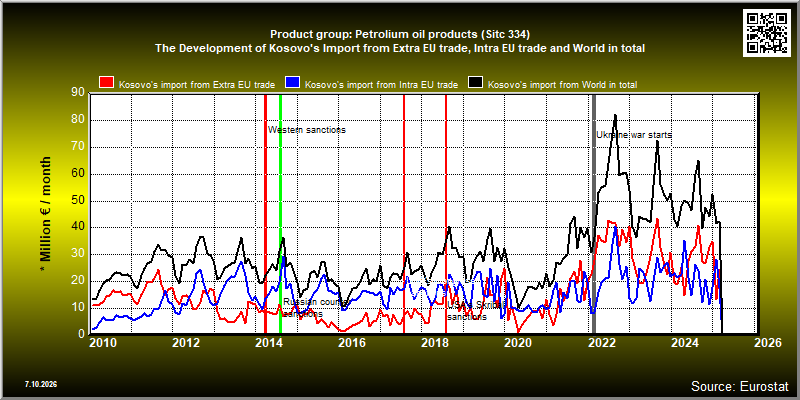Click the title "Product group: Petroleum oil products (Sitc 334)"
This screenshot has height=400, width=800.
tap(400, 35)
